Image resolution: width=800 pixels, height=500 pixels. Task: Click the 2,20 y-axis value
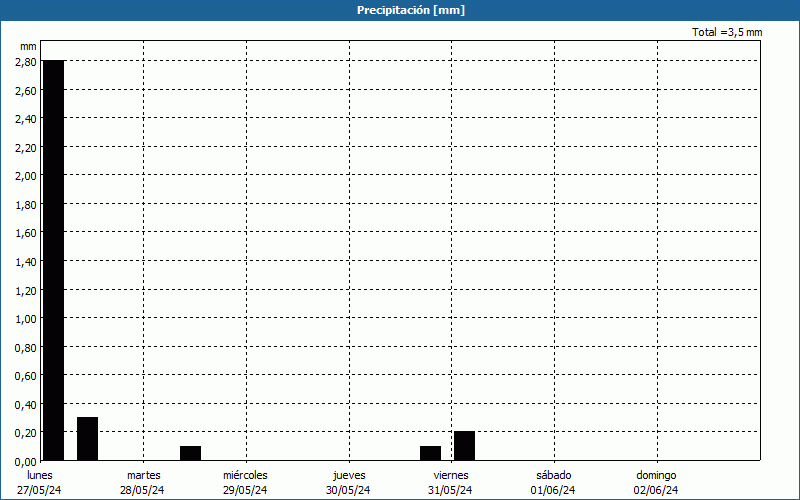[x=27, y=147]
